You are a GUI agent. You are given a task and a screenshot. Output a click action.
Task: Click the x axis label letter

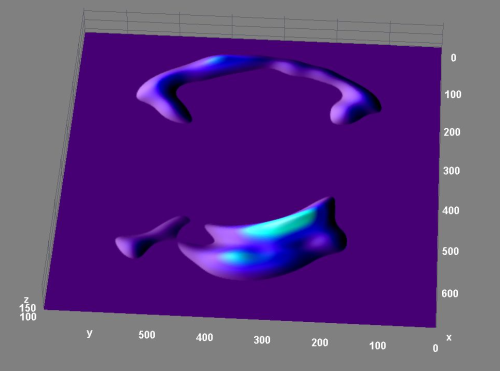click(x=449, y=337)
